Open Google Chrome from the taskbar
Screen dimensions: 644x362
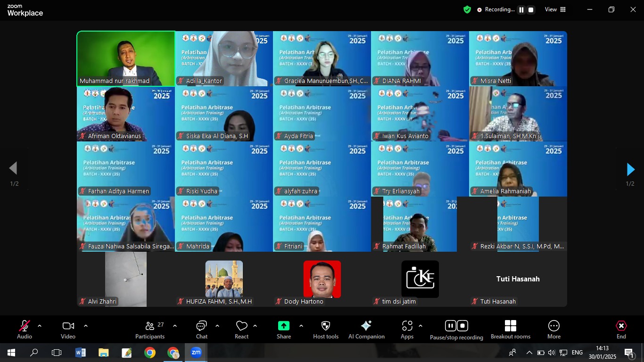[150, 353]
